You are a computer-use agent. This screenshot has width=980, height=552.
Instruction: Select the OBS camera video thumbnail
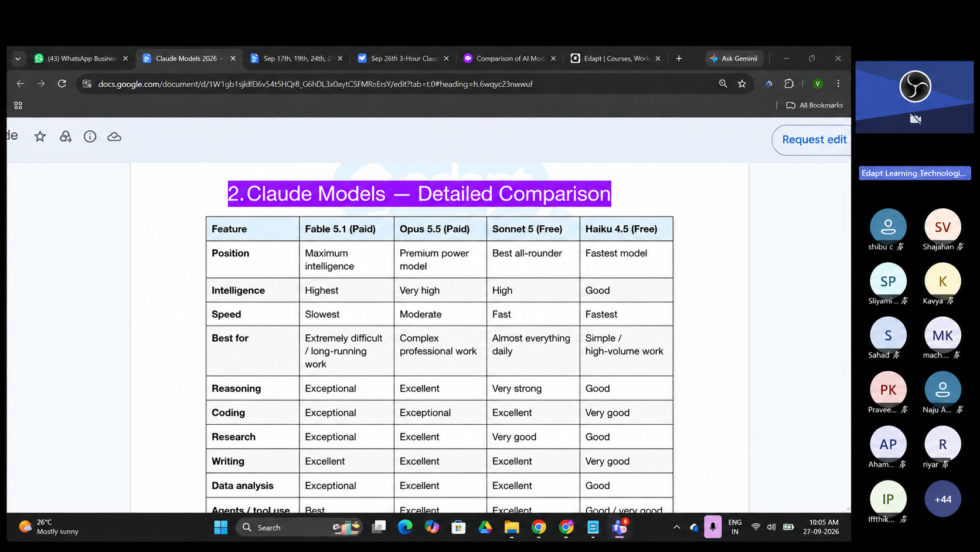click(x=914, y=97)
